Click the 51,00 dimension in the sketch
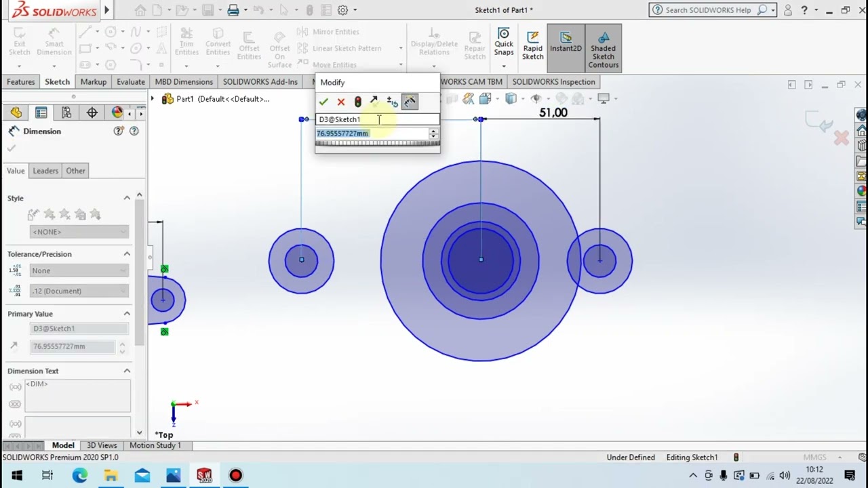The image size is (868, 488). pyautogui.click(x=553, y=113)
